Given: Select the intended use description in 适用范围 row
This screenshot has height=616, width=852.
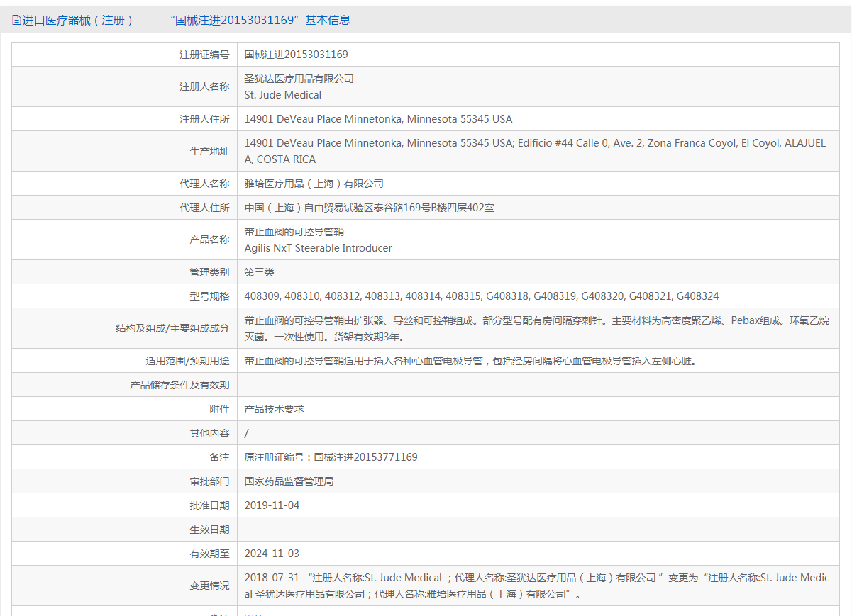Looking at the screenshot, I should pos(471,361).
